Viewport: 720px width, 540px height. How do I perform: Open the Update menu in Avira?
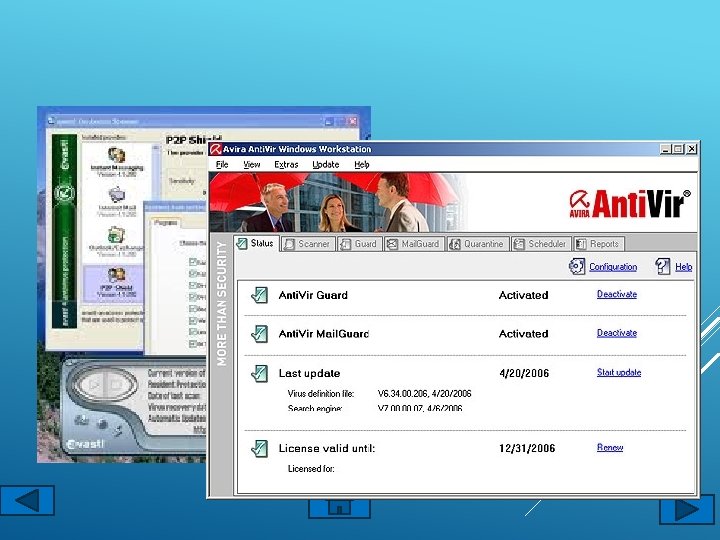pyautogui.click(x=326, y=164)
